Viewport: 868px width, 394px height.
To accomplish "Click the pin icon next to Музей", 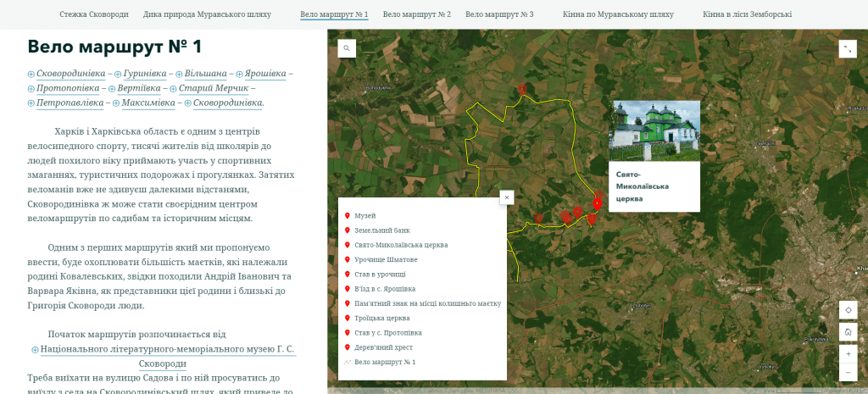I will (x=347, y=216).
